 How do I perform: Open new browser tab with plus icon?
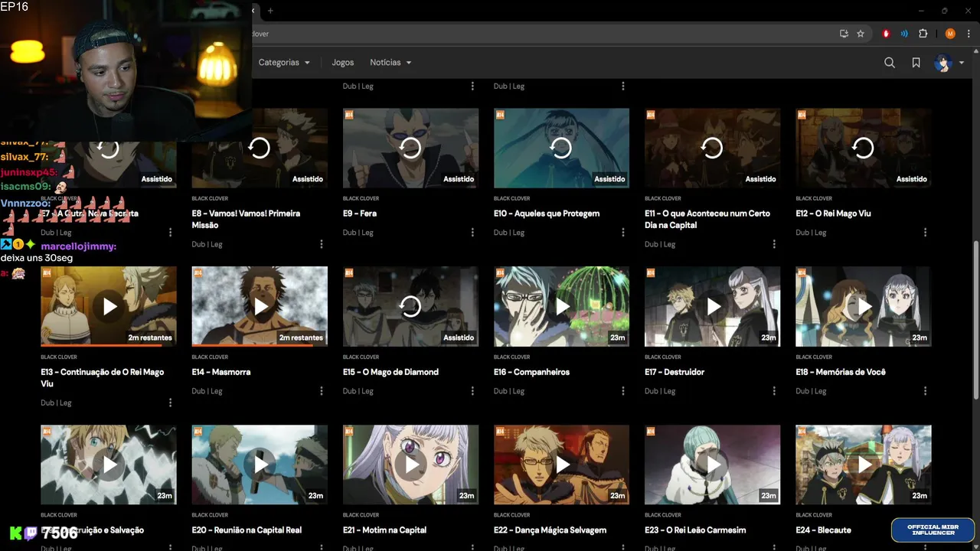point(270,11)
